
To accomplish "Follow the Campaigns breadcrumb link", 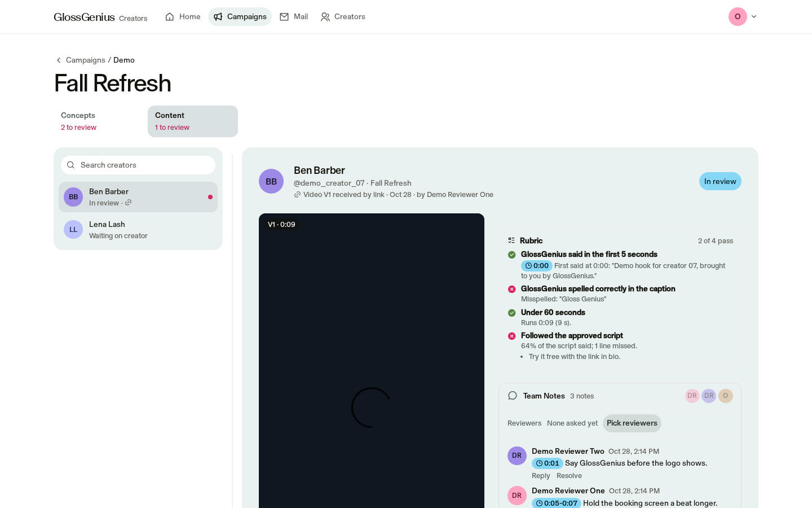I will click(x=86, y=60).
